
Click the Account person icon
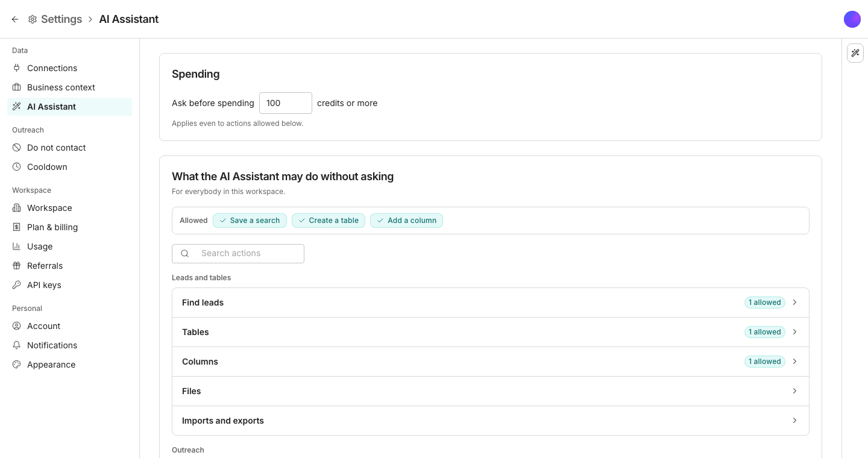17,326
